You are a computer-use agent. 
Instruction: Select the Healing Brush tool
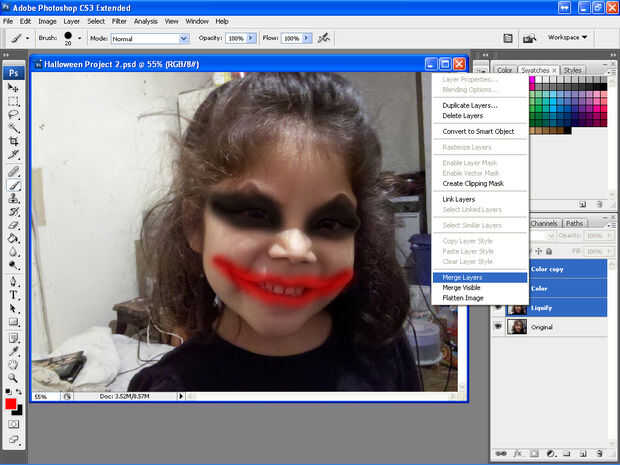tap(13, 172)
